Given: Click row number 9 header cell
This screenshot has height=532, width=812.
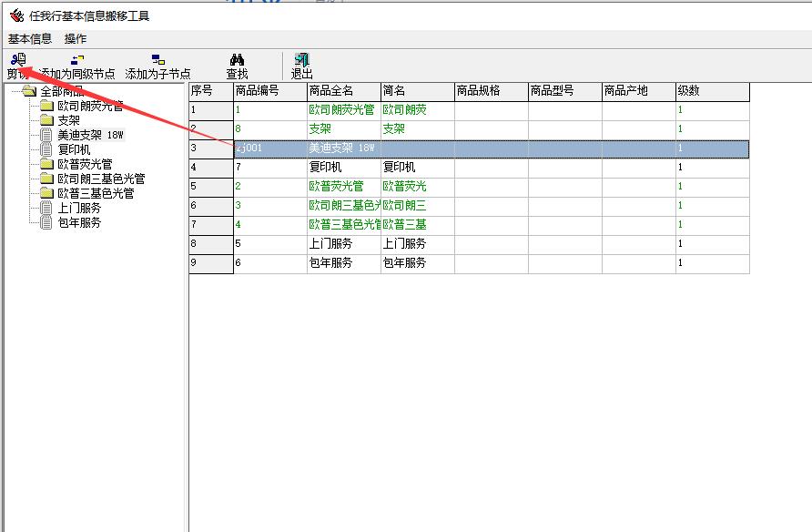Looking at the screenshot, I should [x=211, y=263].
